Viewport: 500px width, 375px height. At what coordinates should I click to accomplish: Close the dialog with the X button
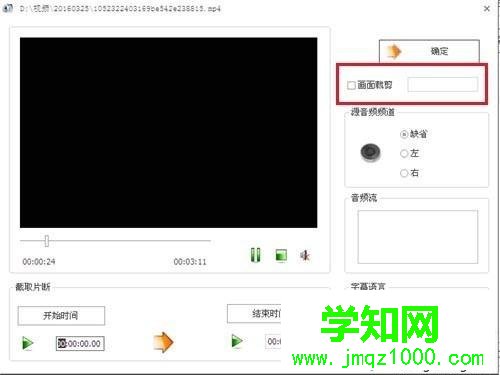487,9
